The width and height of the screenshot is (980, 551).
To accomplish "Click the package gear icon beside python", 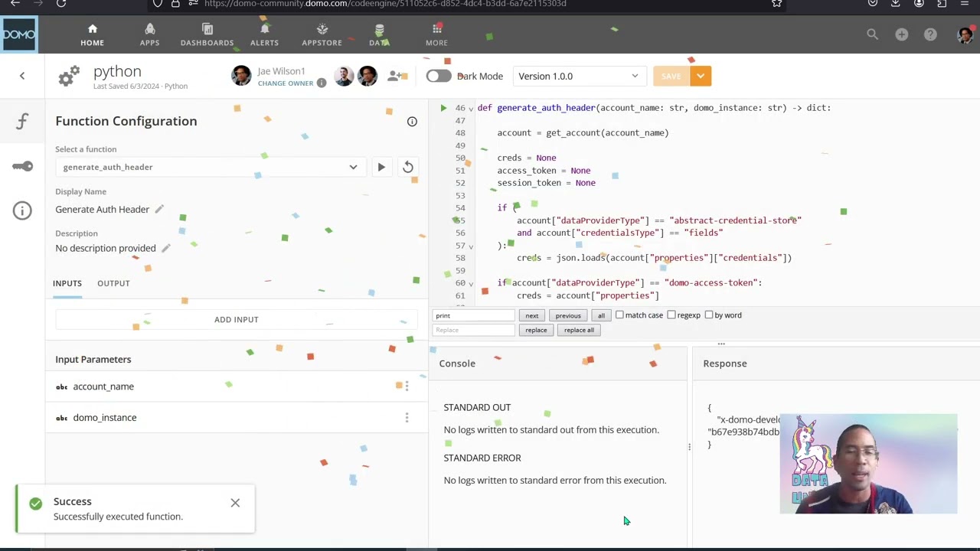I will (69, 76).
